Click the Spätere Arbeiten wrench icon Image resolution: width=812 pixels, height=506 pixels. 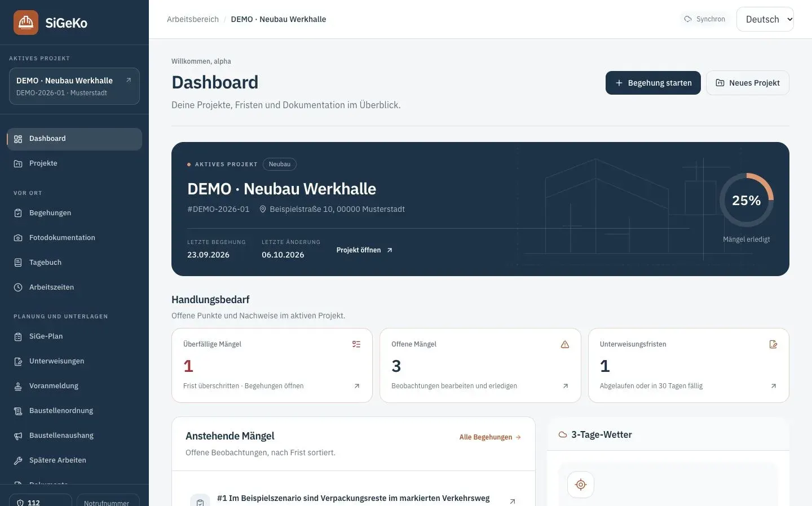click(x=18, y=460)
